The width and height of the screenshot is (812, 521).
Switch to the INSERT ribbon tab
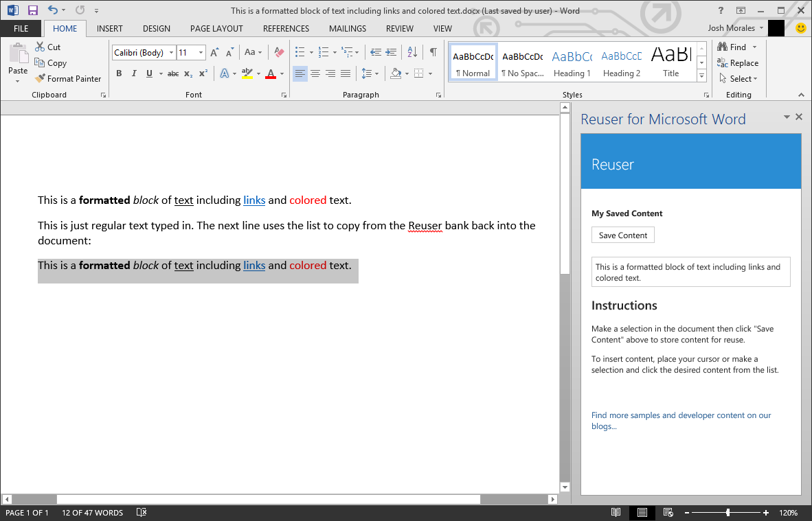pyautogui.click(x=109, y=28)
